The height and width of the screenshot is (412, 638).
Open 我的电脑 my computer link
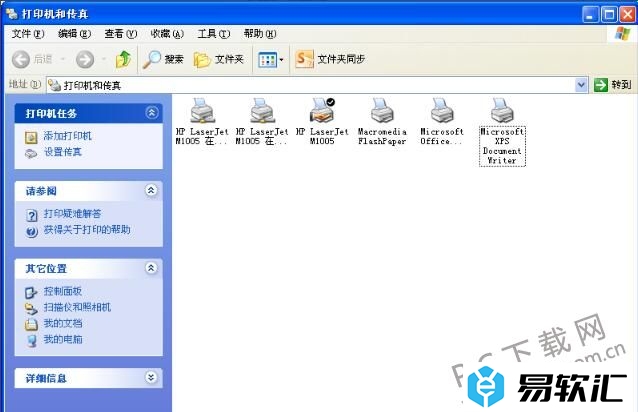coord(63,339)
